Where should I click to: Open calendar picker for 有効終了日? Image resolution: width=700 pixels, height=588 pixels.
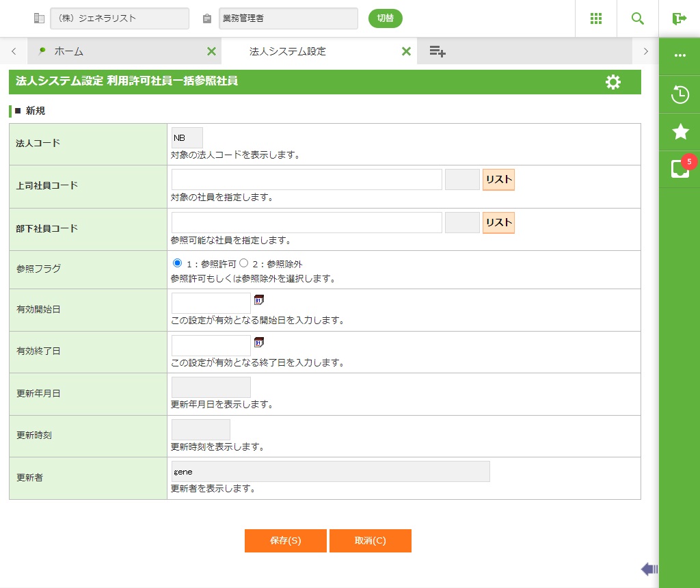click(259, 342)
